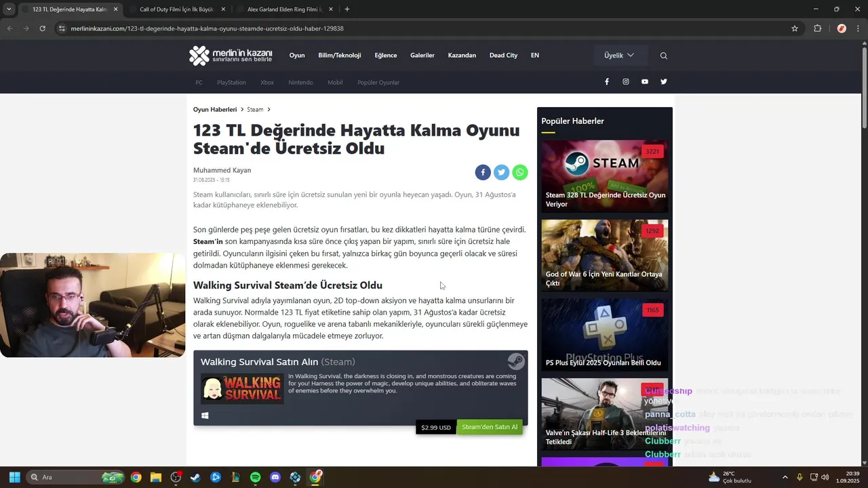Viewport: 868px width, 488px height.
Task: Open Discord from the taskbar
Action: click(275, 477)
